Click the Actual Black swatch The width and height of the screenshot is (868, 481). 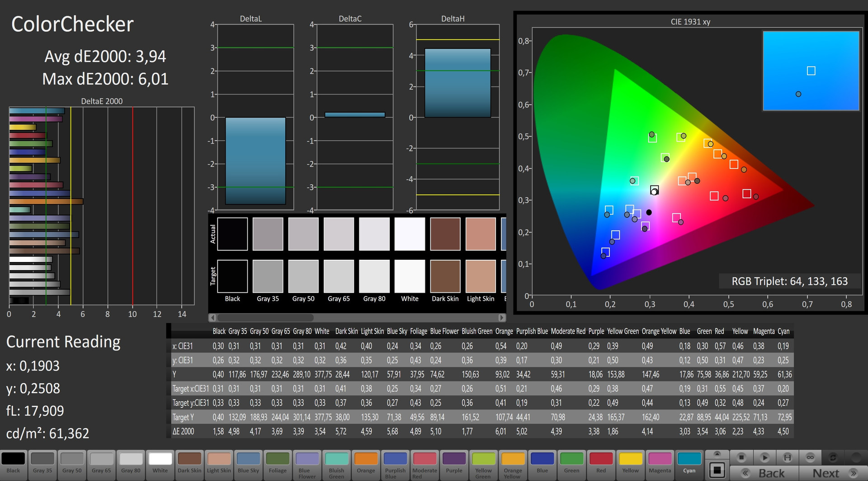point(232,234)
